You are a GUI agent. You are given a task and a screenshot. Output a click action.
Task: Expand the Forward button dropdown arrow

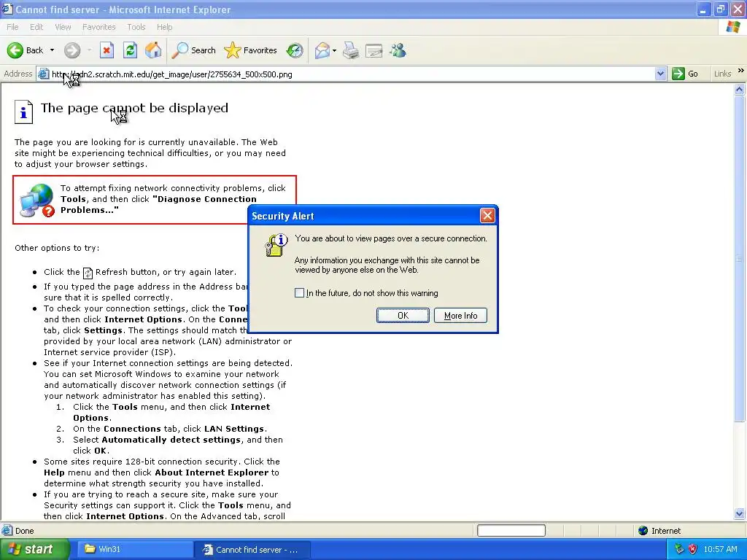[x=89, y=50]
